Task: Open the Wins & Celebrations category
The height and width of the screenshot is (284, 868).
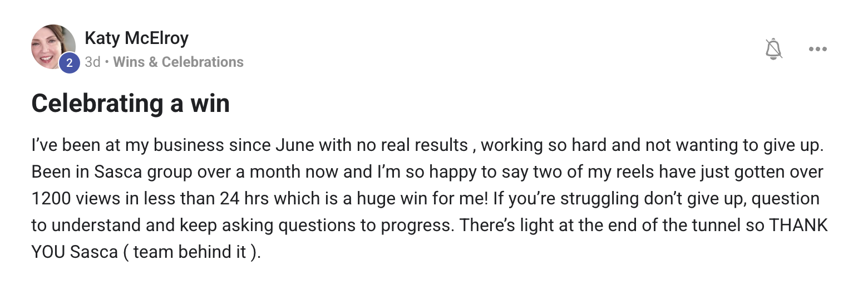Action: (178, 62)
